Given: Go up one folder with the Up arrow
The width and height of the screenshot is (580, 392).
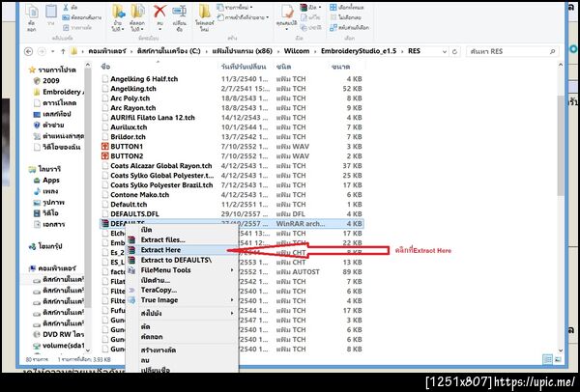Looking at the screenshot, I should [x=63, y=51].
